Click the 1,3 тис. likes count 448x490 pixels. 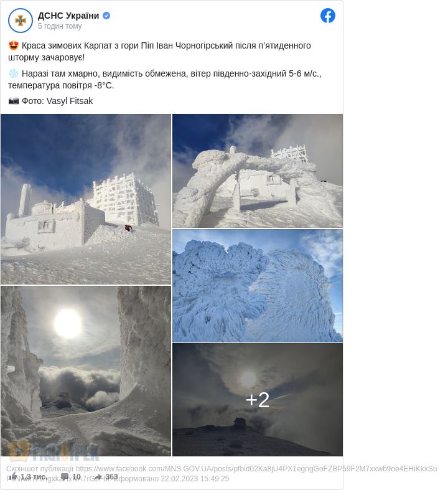[x=34, y=477]
